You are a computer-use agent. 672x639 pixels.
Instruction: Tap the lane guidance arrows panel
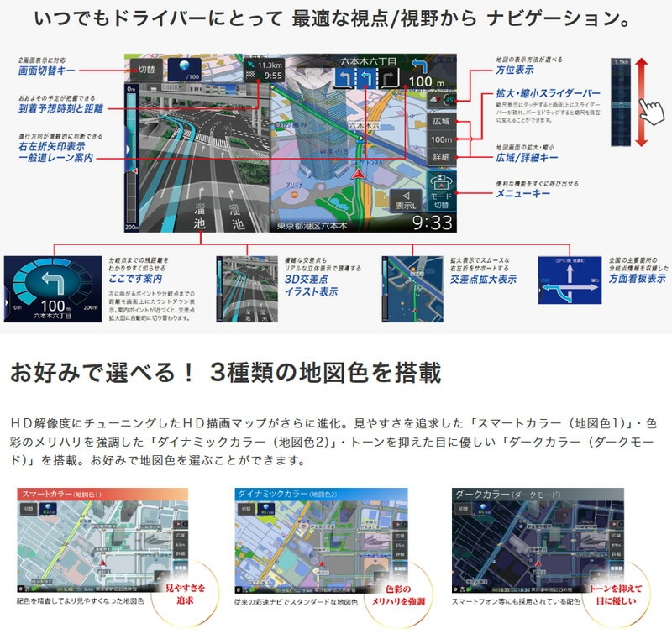tap(367, 79)
